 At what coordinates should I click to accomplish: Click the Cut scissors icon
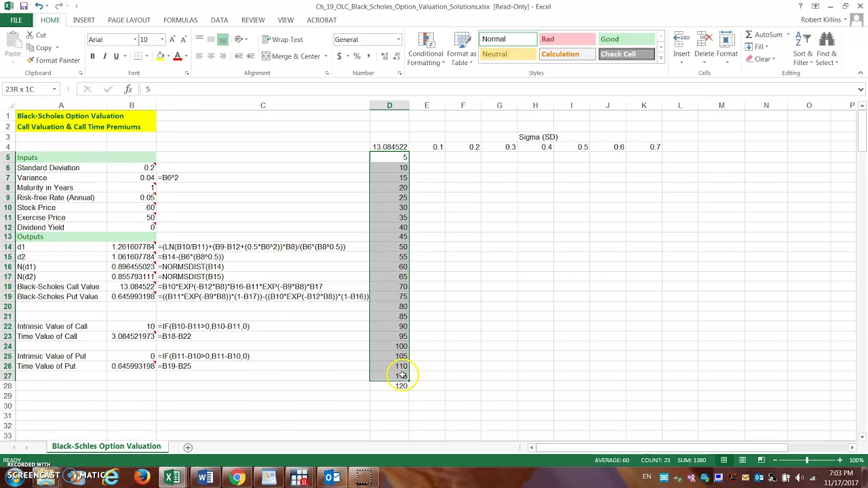click(x=31, y=35)
